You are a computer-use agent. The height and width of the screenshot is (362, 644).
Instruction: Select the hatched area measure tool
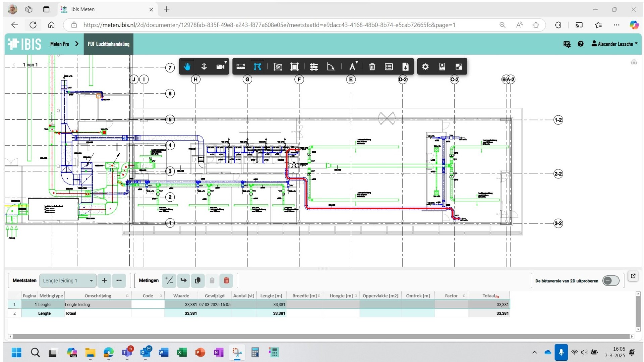click(x=277, y=67)
